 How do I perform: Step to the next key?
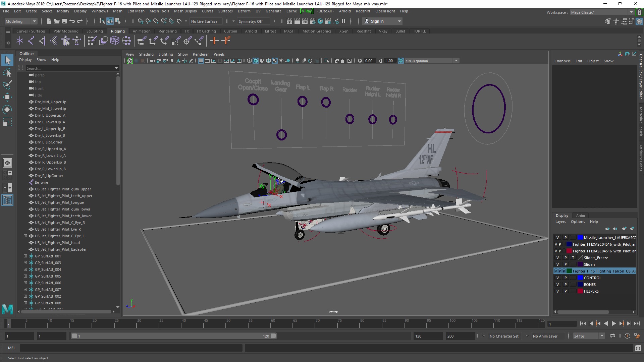[x=621, y=324]
